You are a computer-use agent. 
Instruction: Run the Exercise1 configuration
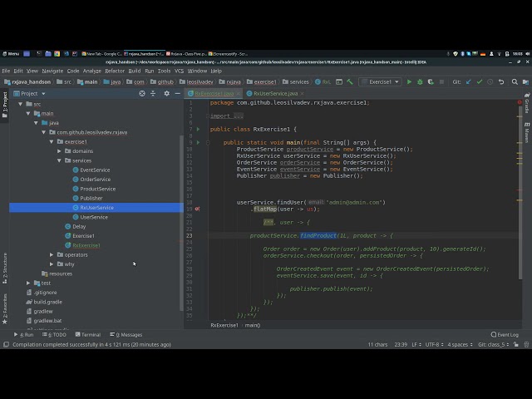click(x=409, y=81)
